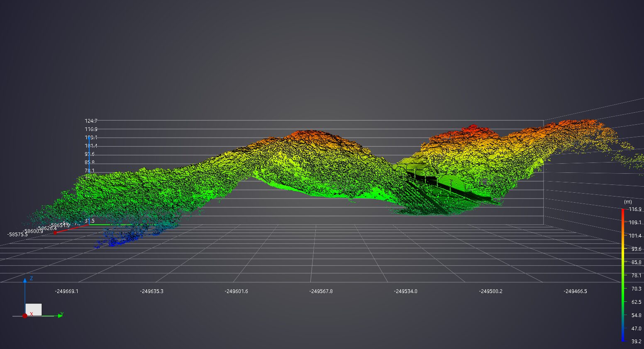Click the yellow 93.6 level on the color bar
The height and width of the screenshot is (349, 644).
(623, 249)
